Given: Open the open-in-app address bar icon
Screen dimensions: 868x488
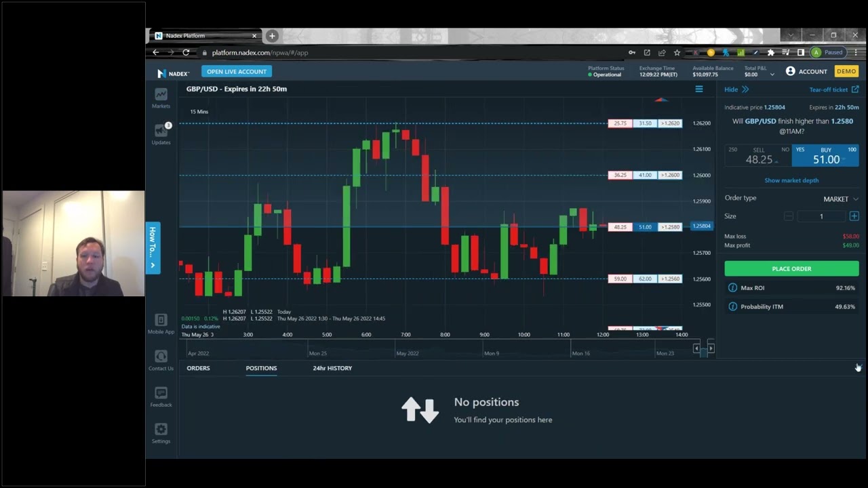Looking at the screenshot, I should (x=647, y=52).
